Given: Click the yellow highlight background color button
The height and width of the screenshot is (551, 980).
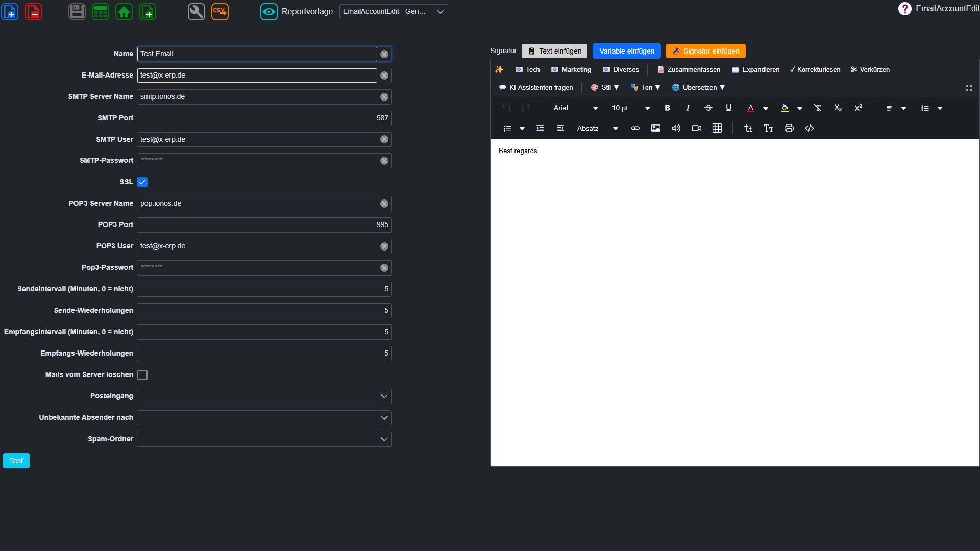Looking at the screenshot, I should pos(785,108).
